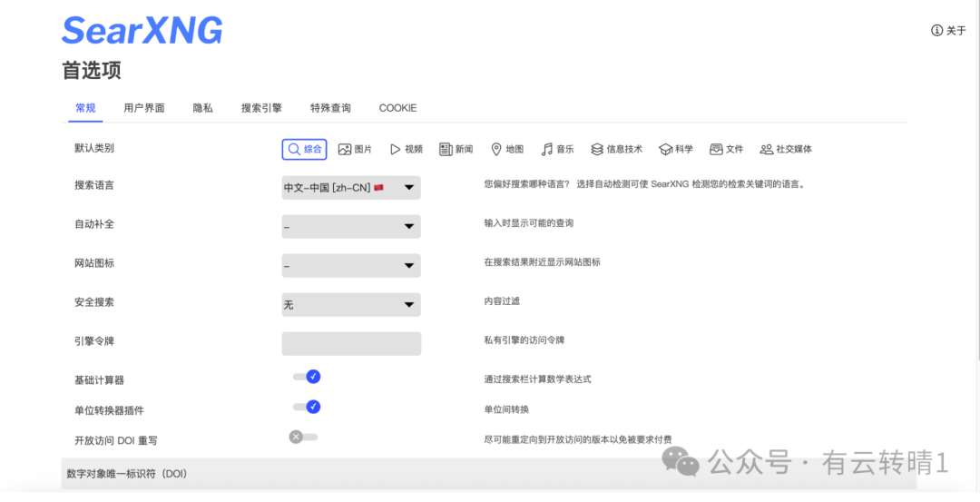Click the 数字对象唯一标识符（DOI） row
Image resolution: width=980 pixels, height=502 pixels.
pyautogui.click(x=489, y=473)
